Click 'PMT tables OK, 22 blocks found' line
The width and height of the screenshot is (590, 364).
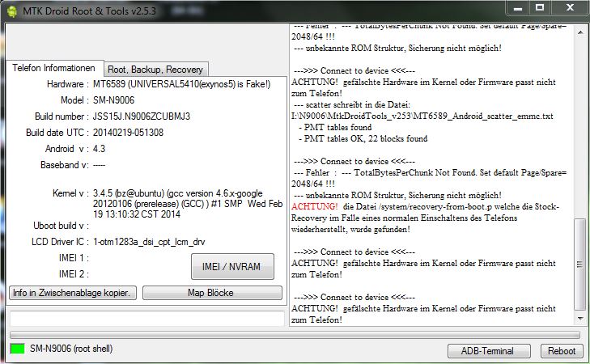[363, 138]
